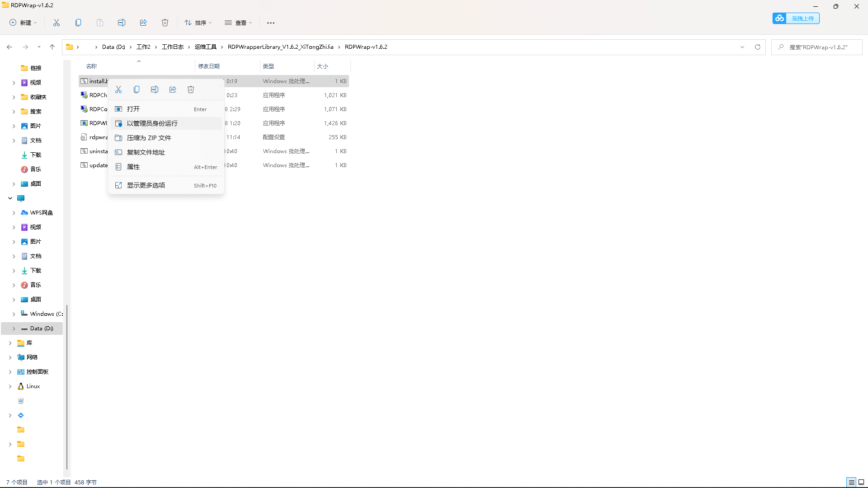
Task: Click the RDPWrapperLibrary_V1.6.2_XiTongZhiJia breadcrumb
Action: click(x=281, y=47)
